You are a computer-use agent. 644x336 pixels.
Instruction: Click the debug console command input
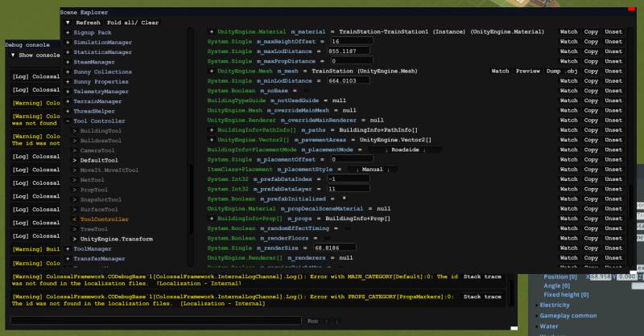tap(156, 321)
